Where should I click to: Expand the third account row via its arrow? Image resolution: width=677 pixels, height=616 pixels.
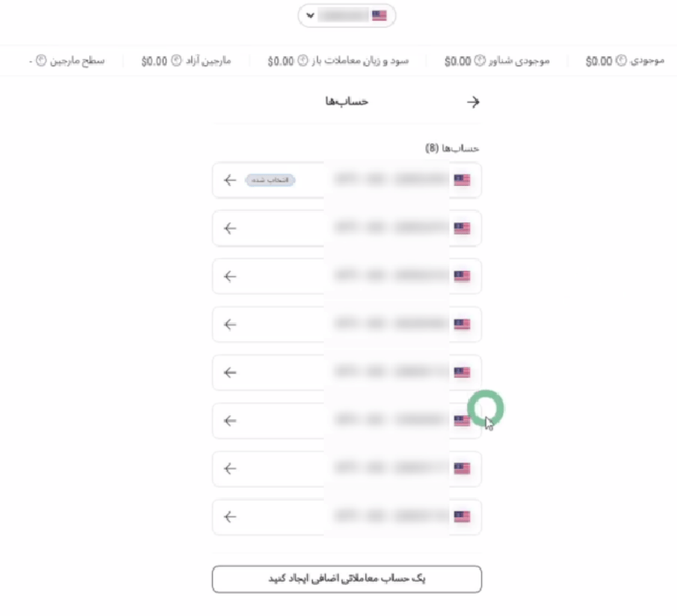click(x=228, y=276)
